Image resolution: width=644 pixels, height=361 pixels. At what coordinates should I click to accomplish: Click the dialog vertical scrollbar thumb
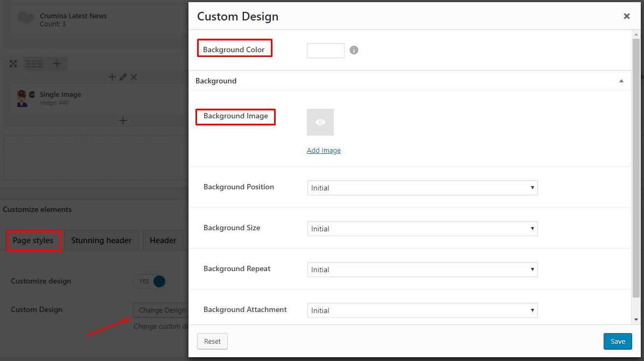pos(636,168)
